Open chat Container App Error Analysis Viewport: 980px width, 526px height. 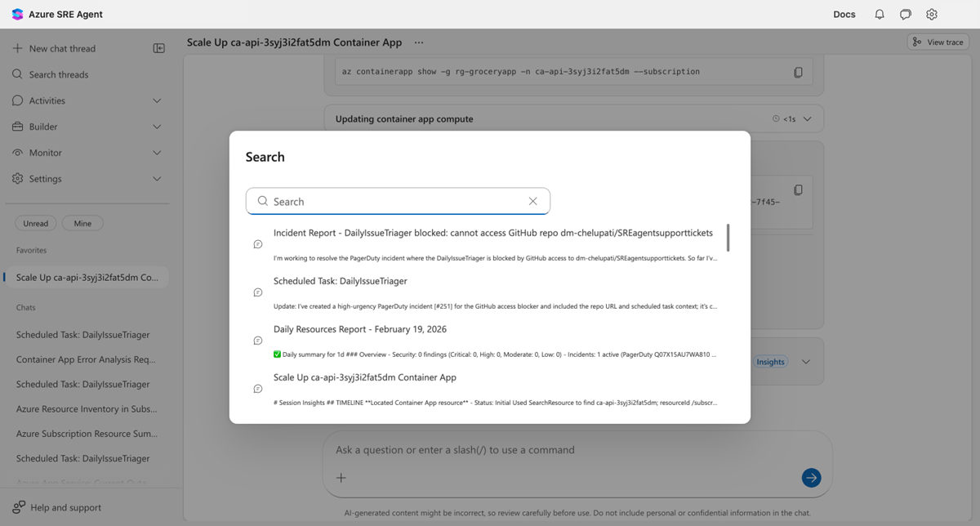coord(86,359)
